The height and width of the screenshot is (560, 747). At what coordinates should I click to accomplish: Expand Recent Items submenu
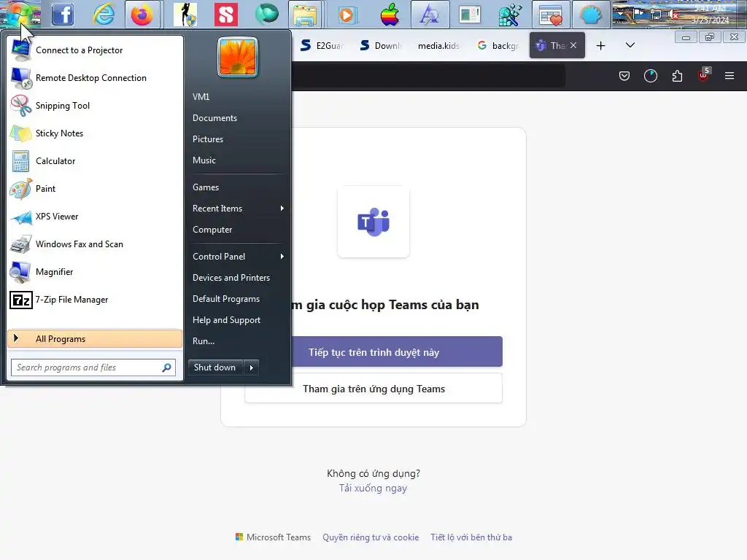click(x=238, y=208)
